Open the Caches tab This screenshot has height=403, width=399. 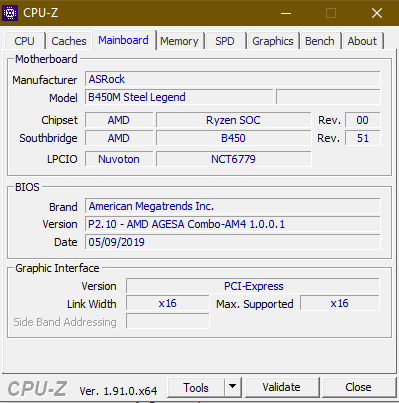69,41
